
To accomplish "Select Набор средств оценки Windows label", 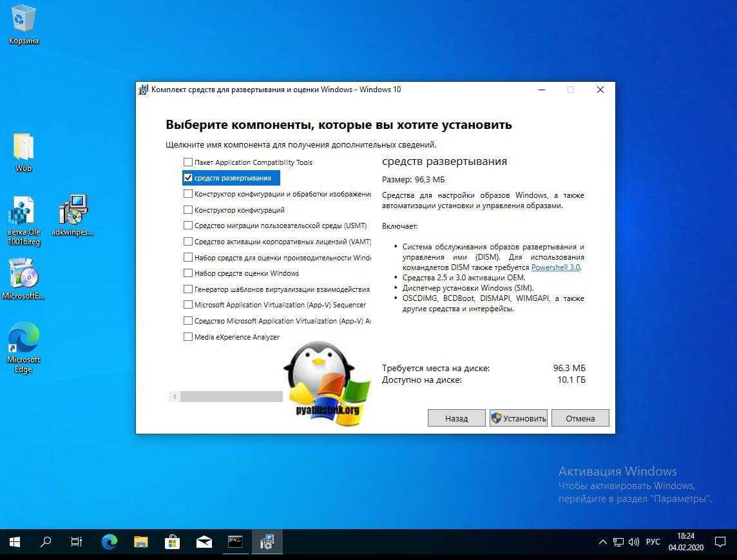I will pos(247,273).
